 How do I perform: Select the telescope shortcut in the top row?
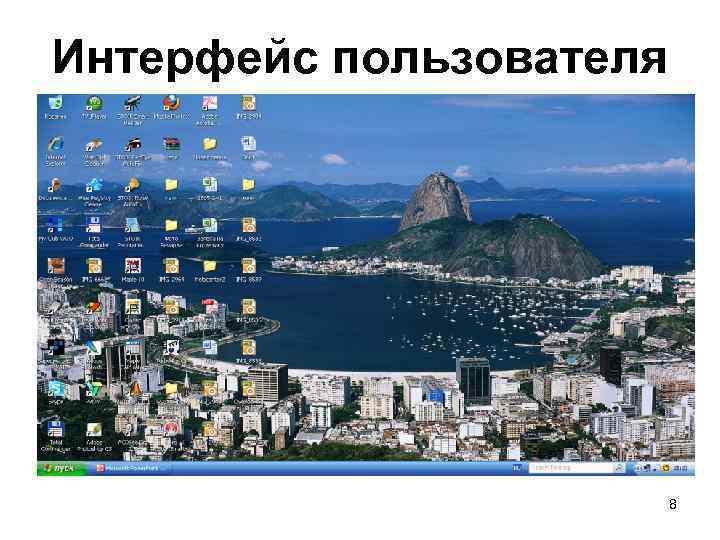tap(132, 110)
